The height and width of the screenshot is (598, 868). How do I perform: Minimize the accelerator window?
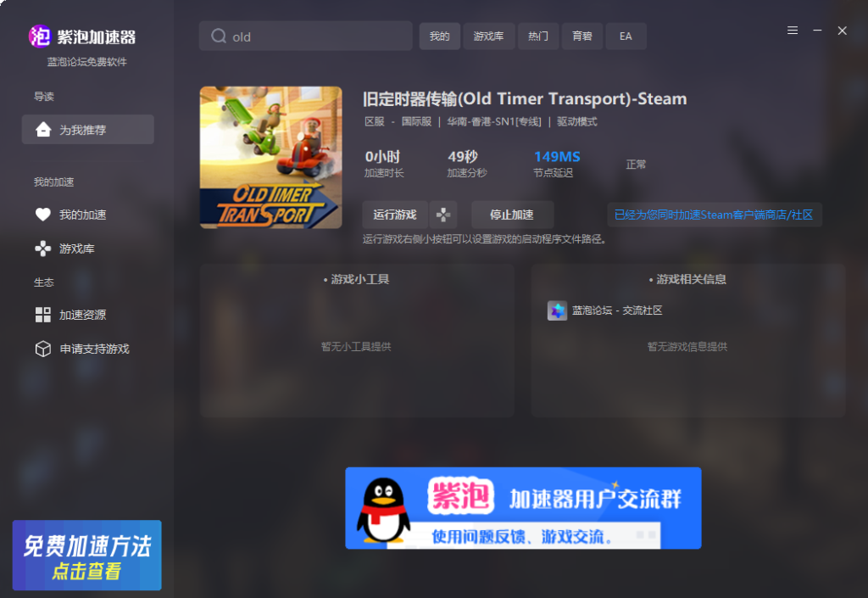(817, 31)
